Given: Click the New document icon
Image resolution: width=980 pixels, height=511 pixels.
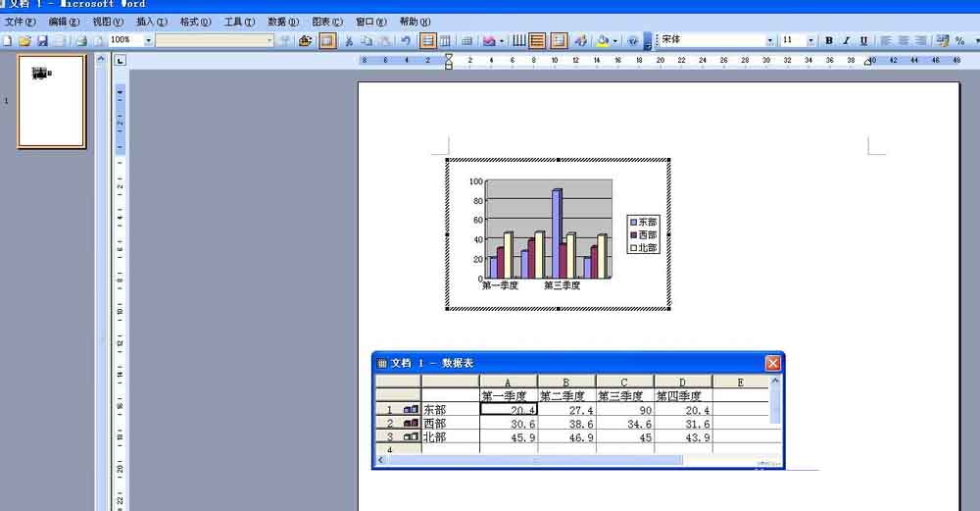Looking at the screenshot, I should [x=8, y=40].
